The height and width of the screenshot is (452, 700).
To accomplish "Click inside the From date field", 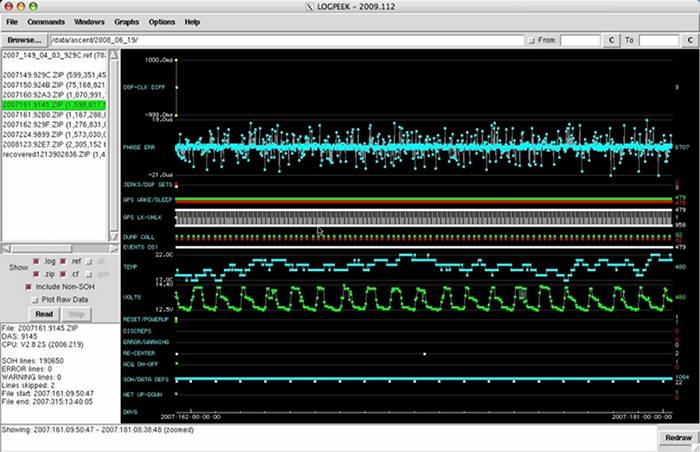I will pos(580,40).
